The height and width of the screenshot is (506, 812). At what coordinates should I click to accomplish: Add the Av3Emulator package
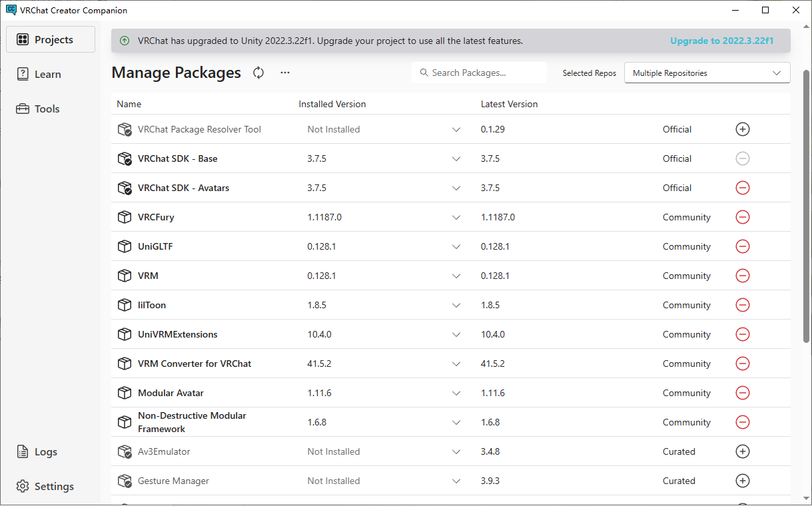[743, 451]
